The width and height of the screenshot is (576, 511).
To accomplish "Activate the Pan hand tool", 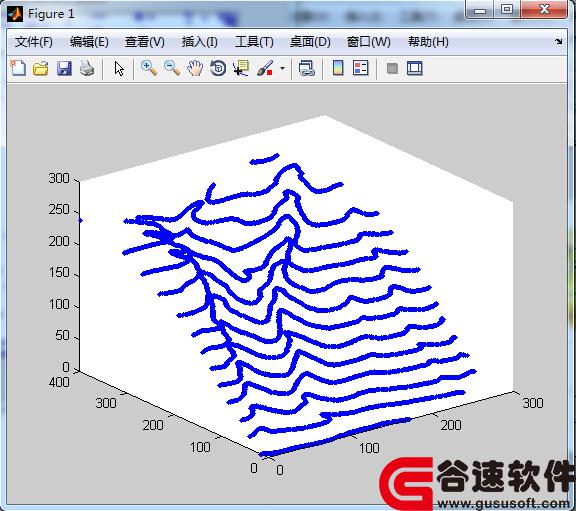I will (x=195, y=68).
